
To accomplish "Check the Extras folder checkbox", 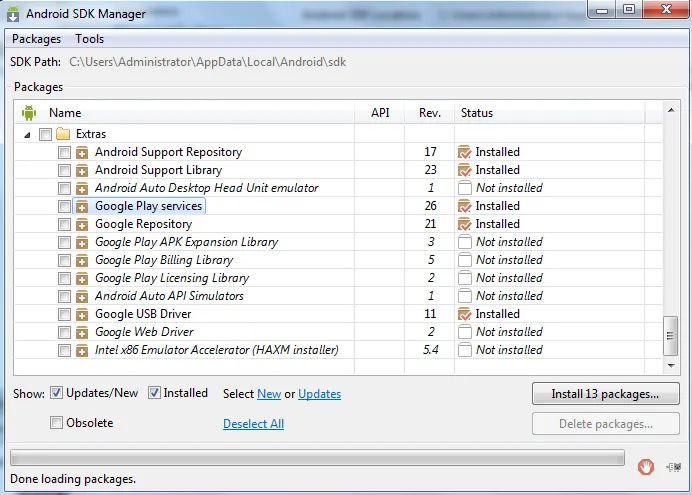I will [x=45, y=134].
